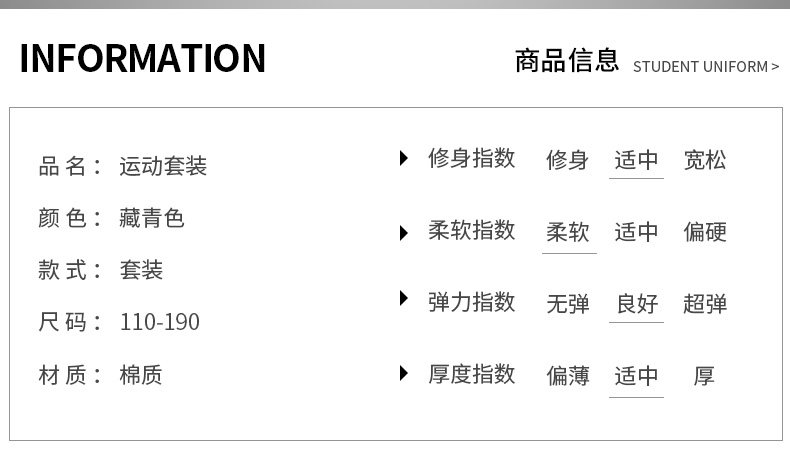Viewport: 790px width, 459px height.
Task: Choose 偏薄 thickness option
Action: coord(568,376)
